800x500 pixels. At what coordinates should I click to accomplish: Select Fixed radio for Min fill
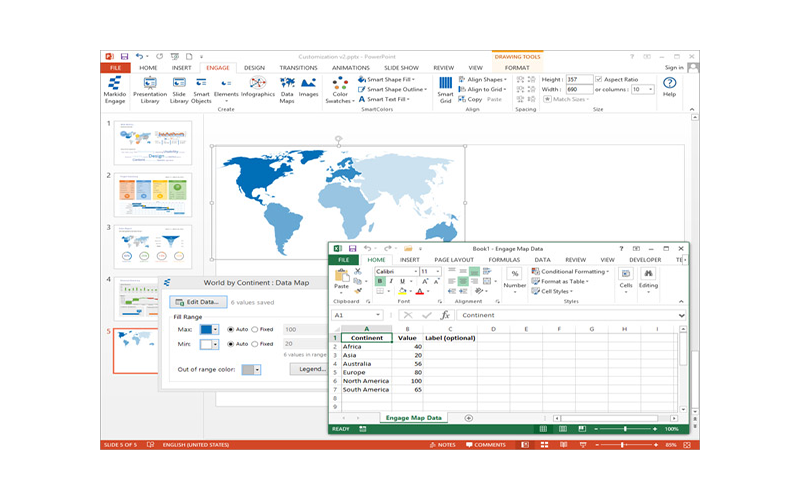pos(255,344)
